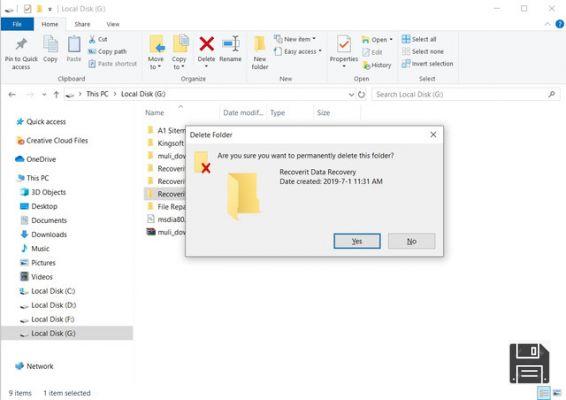Image resolution: width=566 pixels, height=400 pixels.
Task: Open the Easy access dropdown
Action: [x=298, y=52]
